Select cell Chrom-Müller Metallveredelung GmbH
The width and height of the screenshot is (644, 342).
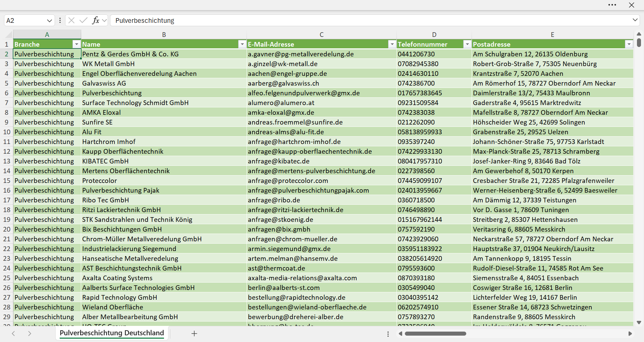point(164,239)
